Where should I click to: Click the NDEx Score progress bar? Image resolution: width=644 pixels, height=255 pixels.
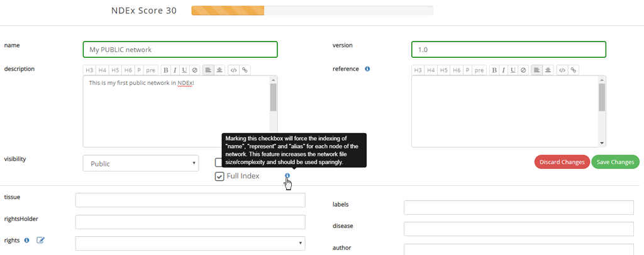pos(312,11)
